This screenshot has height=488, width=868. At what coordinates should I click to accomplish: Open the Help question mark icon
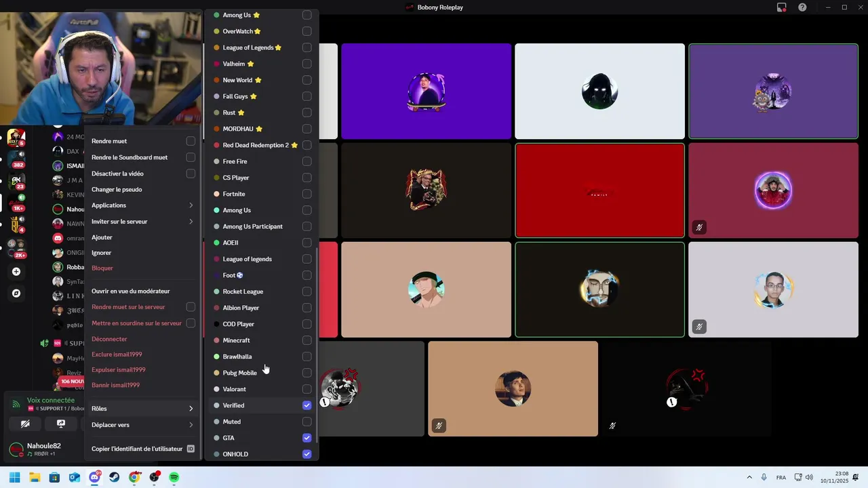point(802,7)
